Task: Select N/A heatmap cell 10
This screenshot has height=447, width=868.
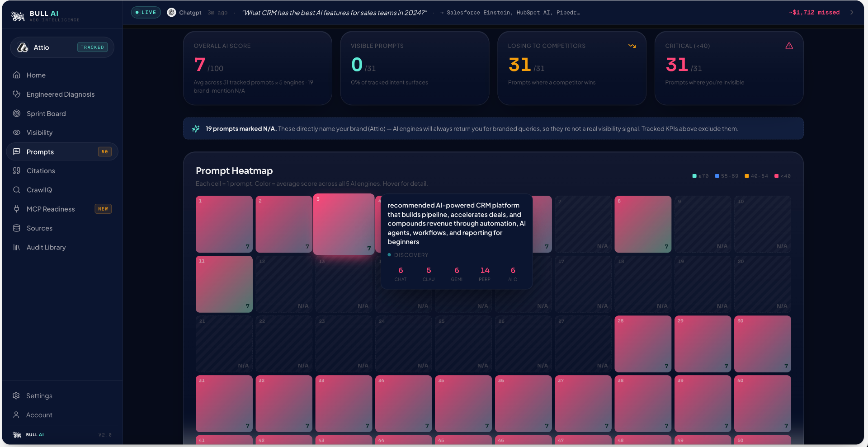Action: (x=763, y=224)
